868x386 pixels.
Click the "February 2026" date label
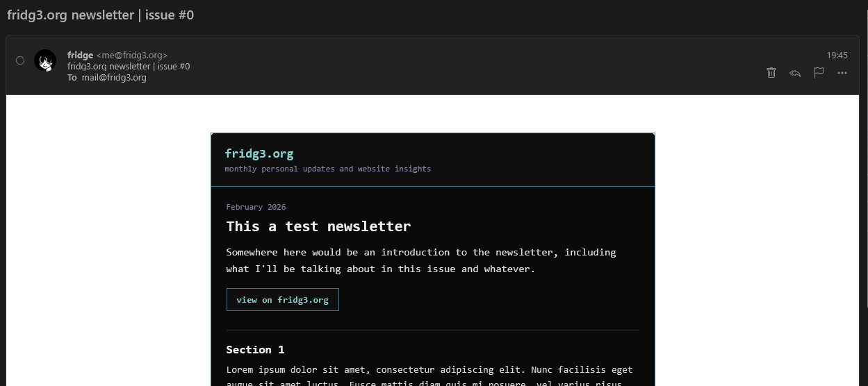pos(256,207)
